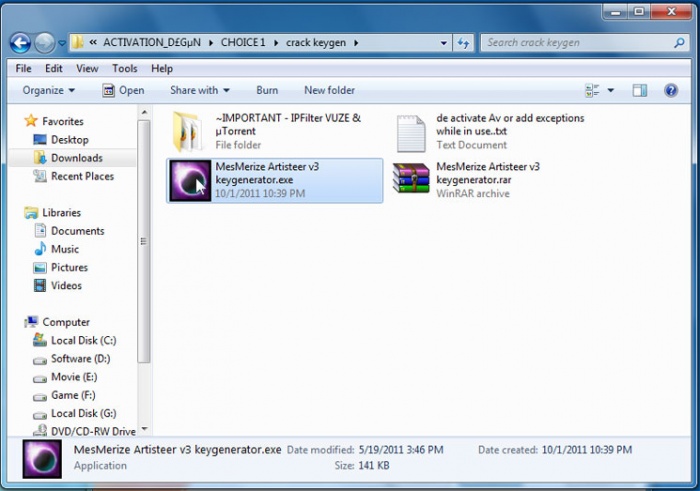Click 'de activate Av or add exceptions' filename
Screen dimensions: 700x491
pos(510,125)
